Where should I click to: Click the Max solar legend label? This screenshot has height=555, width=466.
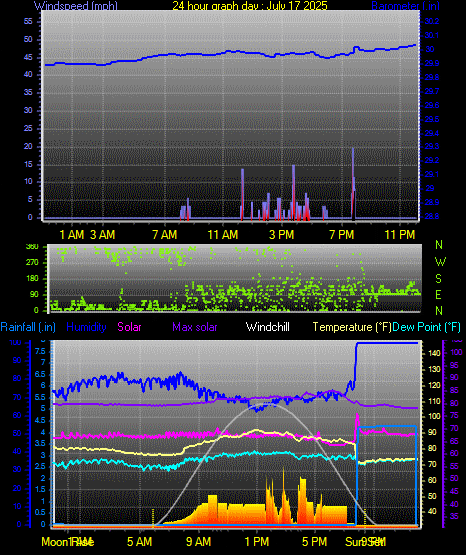(195, 327)
